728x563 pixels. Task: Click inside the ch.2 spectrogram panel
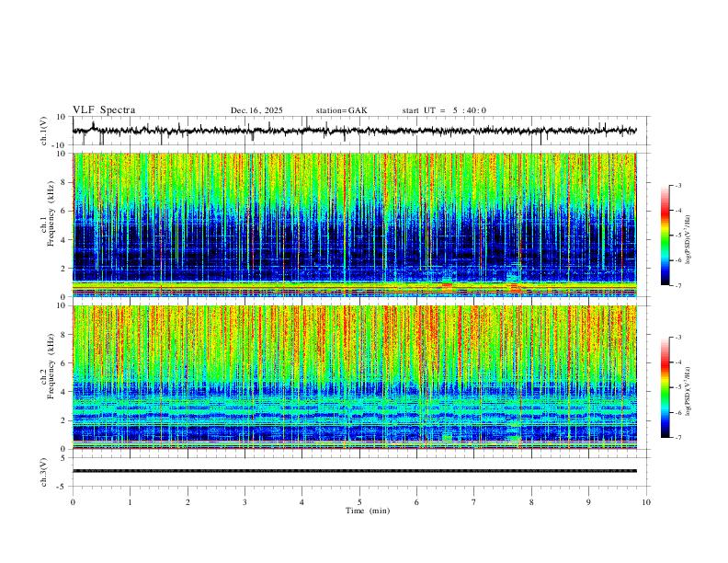tap(354, 377)
